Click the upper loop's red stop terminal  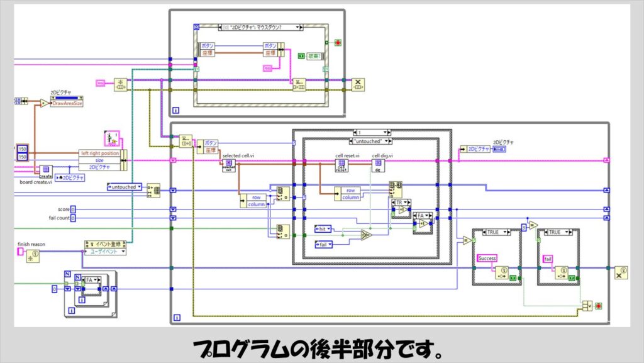point(338,42)
